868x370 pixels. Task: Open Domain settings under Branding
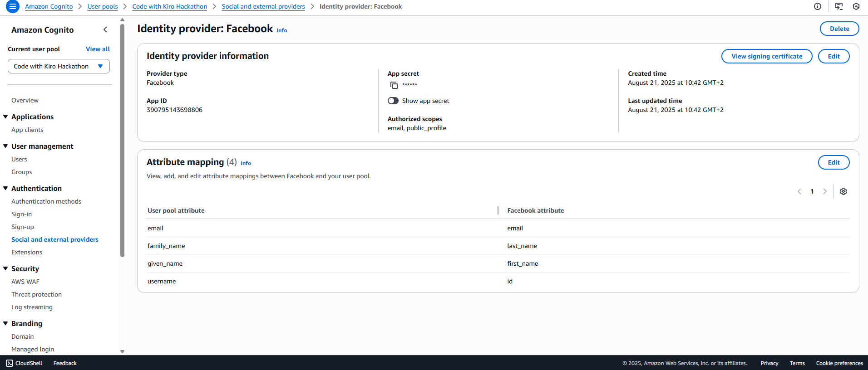click(23, 336)
